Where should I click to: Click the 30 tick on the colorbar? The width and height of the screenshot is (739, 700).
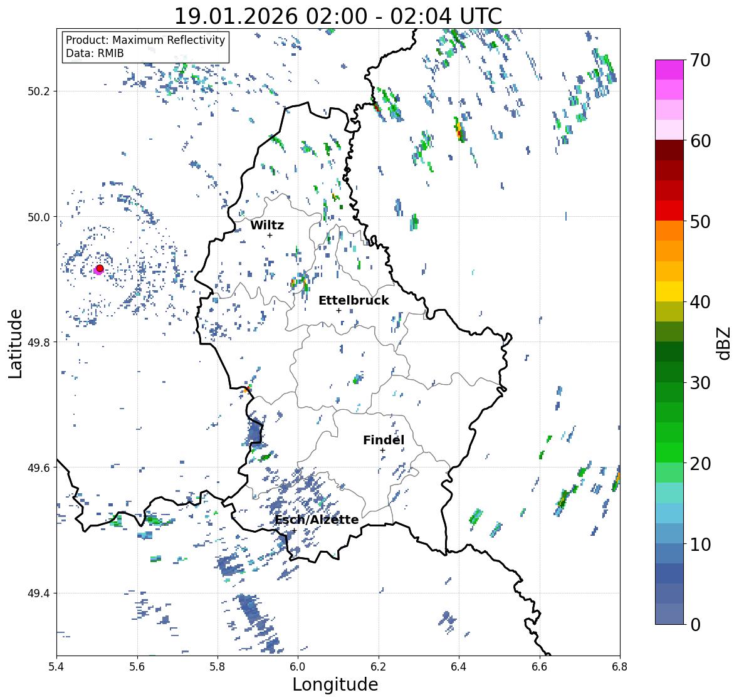(700, 382)
